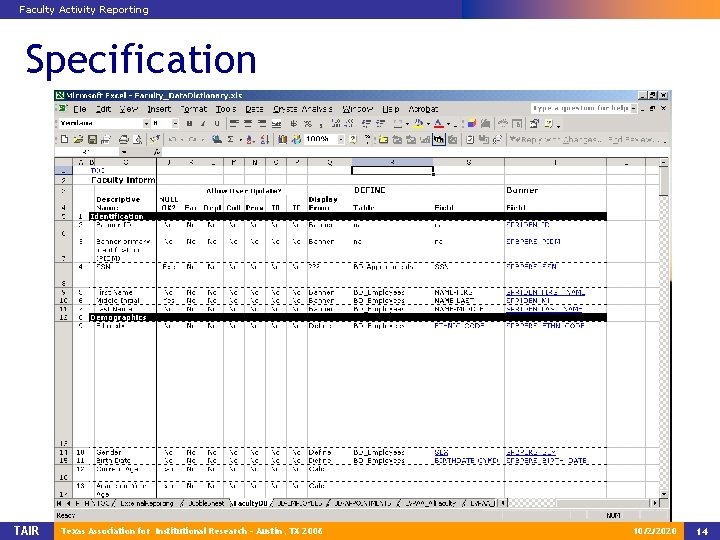Switch to the Doublenest sheet tab
Image resolution: width=720 pixels, height=540 pixels.
pos(206,503)
